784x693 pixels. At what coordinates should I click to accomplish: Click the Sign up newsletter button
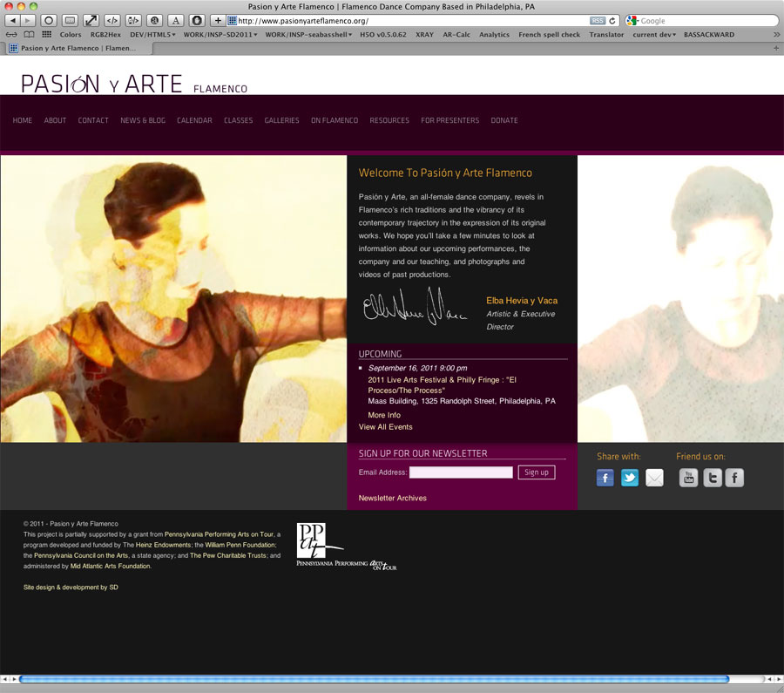tap(537, 472)
